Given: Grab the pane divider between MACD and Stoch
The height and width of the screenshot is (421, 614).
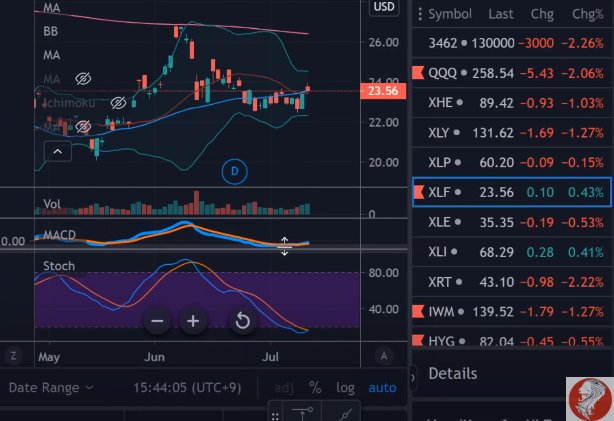Looking at the screenshot, I should click(204, 249).
